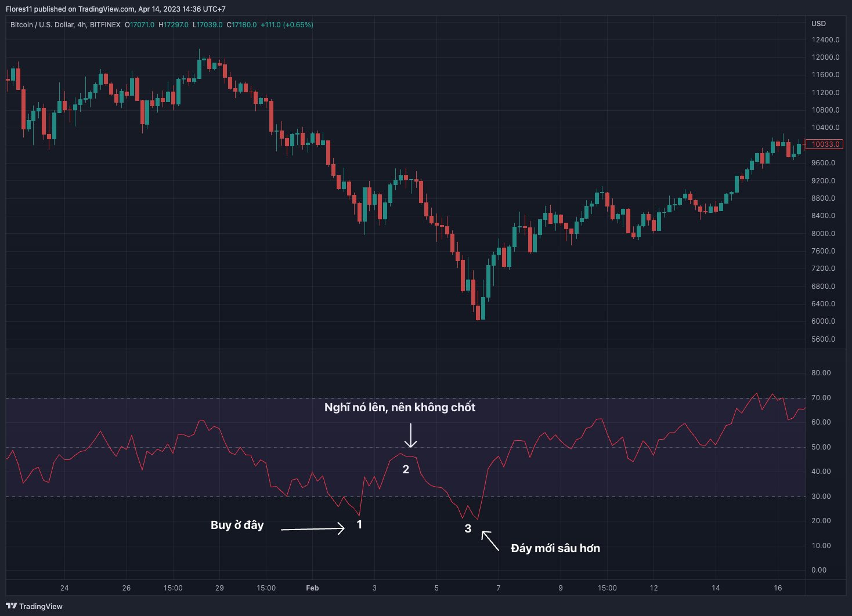Click the 7200.0 price axis label
The image size is (852, 616).
(x=824, y=269)
